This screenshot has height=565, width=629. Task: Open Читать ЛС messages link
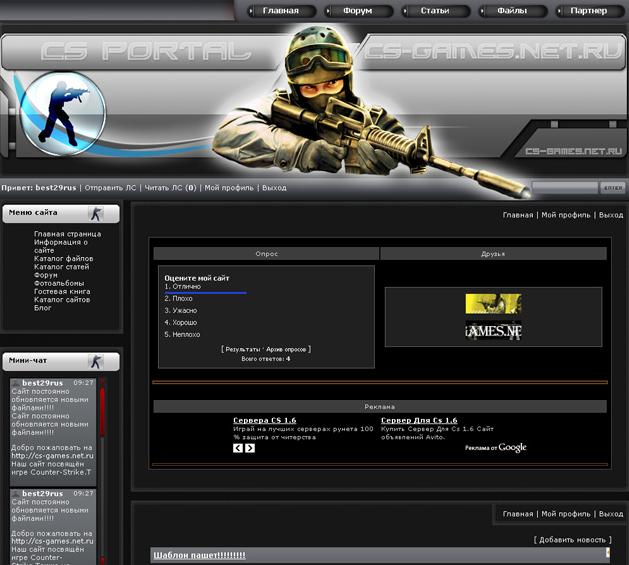(x=170, y=188)
